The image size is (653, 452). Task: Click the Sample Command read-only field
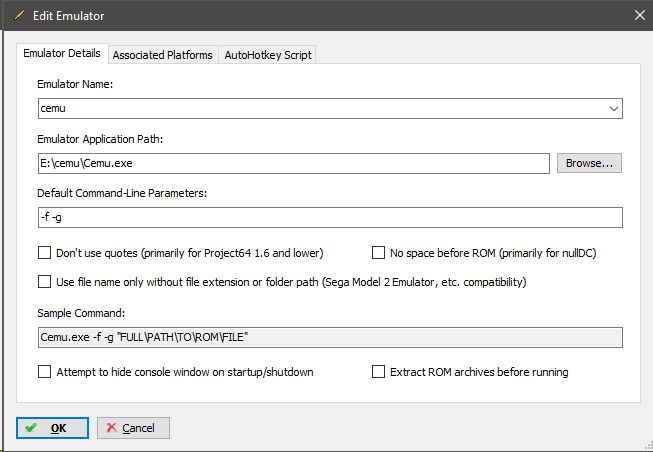(330, 337)
